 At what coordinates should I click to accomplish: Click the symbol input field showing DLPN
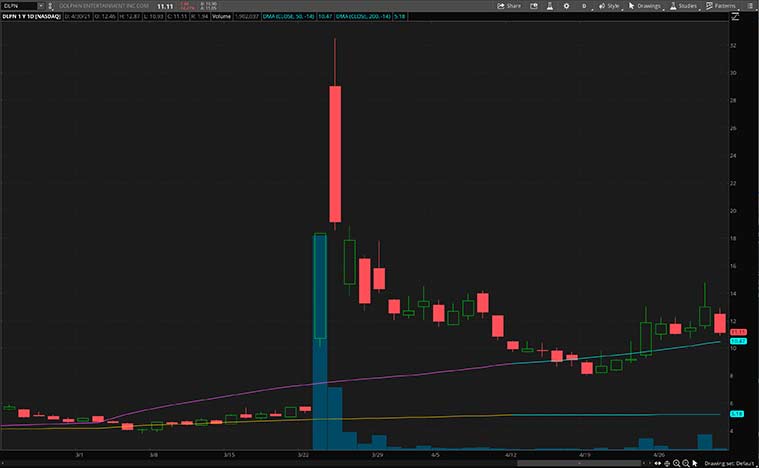[18, 5]
